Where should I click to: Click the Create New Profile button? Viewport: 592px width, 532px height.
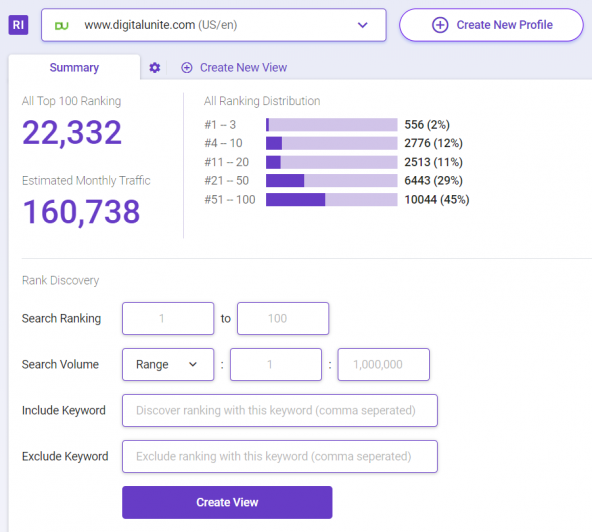click(x=491, y=25)
